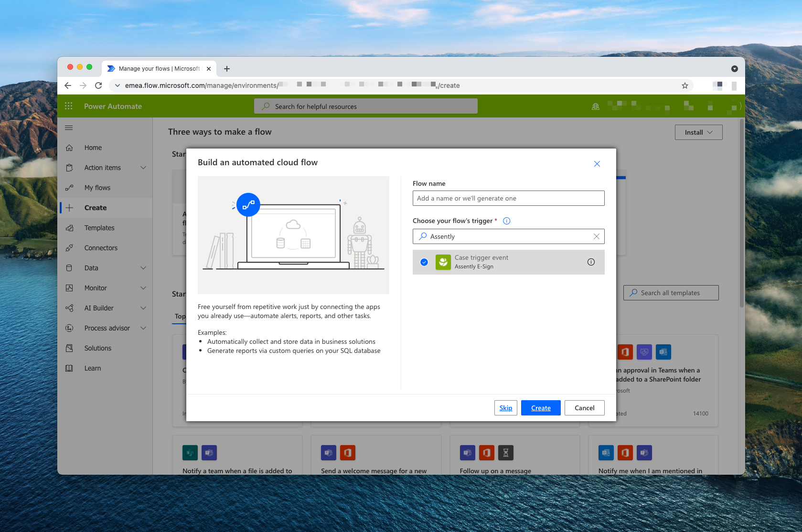Viewport: 802px width, 532px height.
Task: Click Create to build the flow
Action: pyautogui.click(x=540, y=407)
